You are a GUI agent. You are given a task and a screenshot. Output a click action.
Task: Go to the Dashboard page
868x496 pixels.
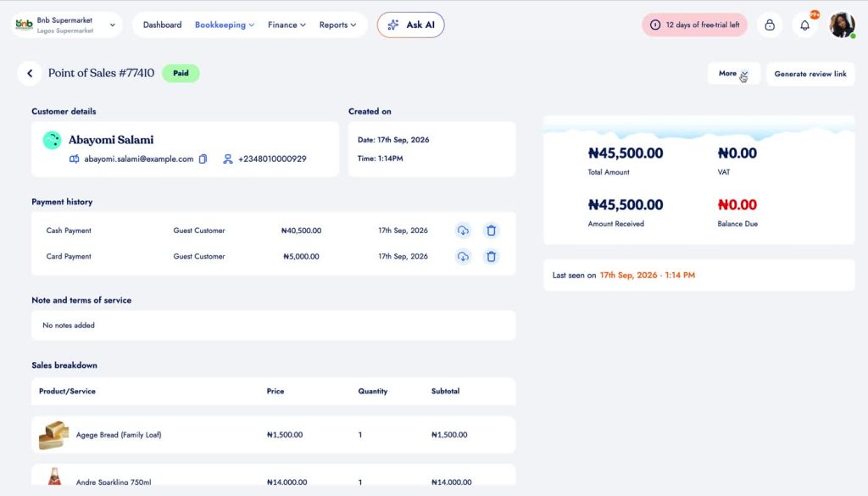pos(162,25)
